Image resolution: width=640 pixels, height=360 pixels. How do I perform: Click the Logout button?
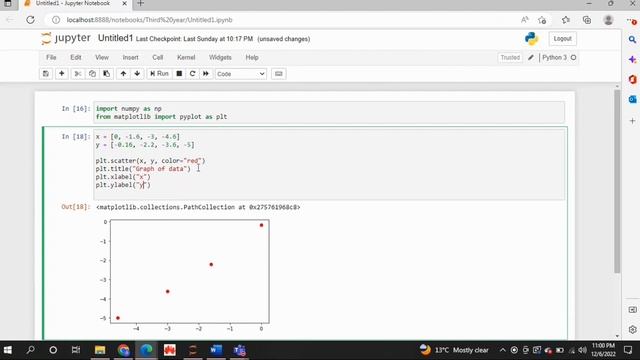pyautogui.click(x=562, y=39)
